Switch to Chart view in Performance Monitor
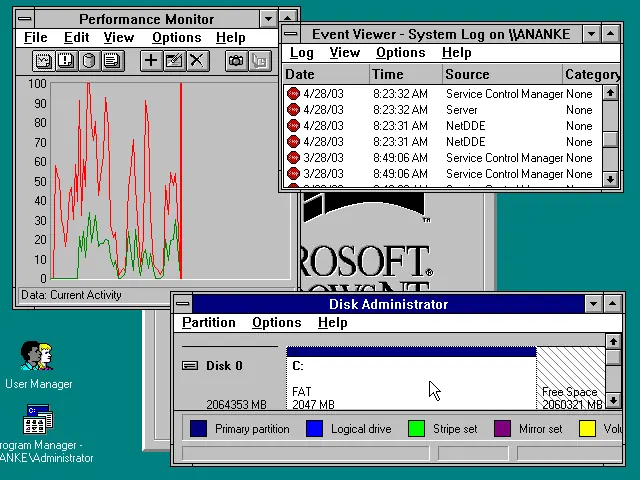The width and height of the screenshot is (640, 480). 43,61
